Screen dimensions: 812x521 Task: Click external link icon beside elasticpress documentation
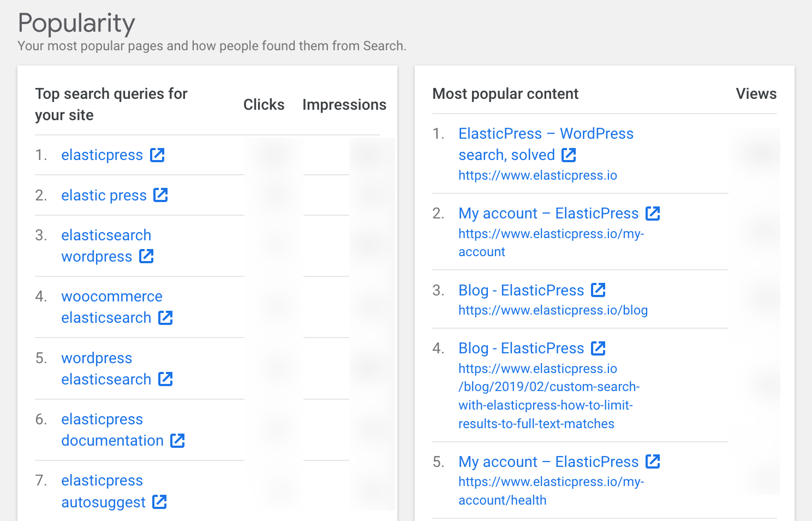pos(177,441)
